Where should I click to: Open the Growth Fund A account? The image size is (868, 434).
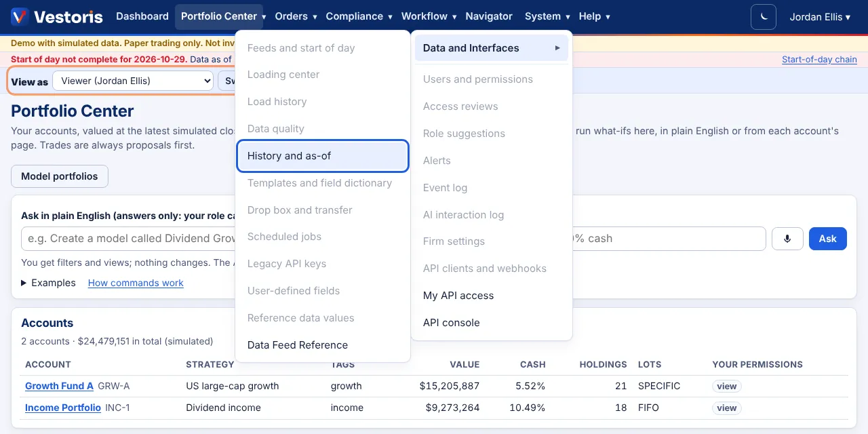point(59,386)
